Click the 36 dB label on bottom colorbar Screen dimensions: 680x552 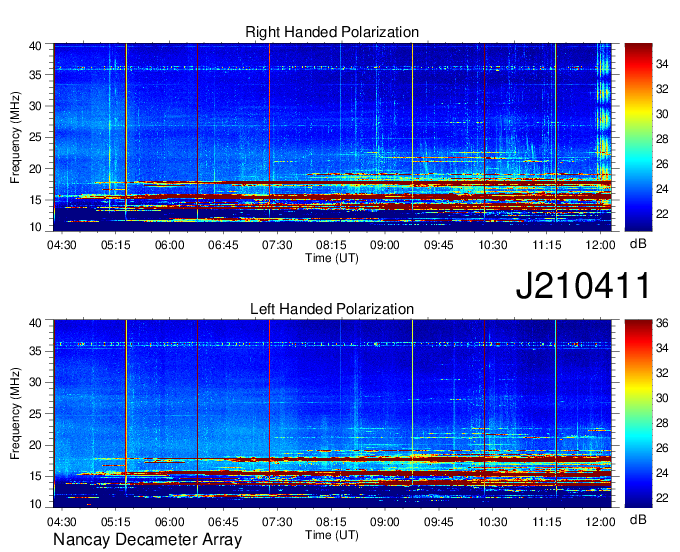pos(662,323)
